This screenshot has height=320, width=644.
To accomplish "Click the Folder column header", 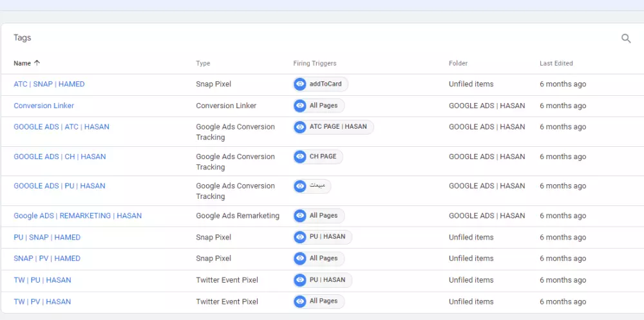I will 458,63.
